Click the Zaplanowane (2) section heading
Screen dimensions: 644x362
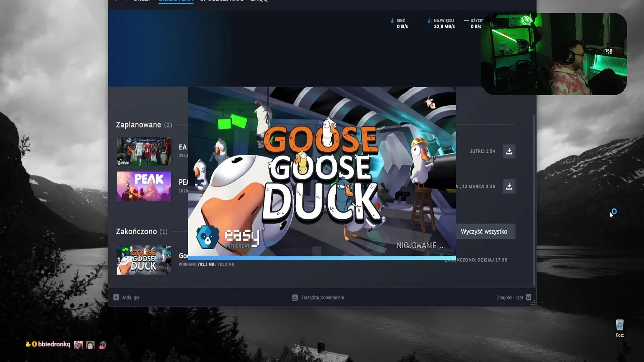coord(144,125)
